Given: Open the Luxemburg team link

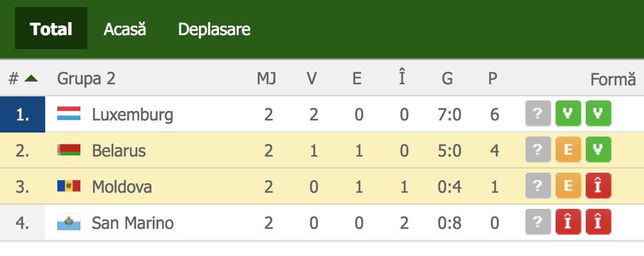Looking at the screenshot, I should [133, 115].
